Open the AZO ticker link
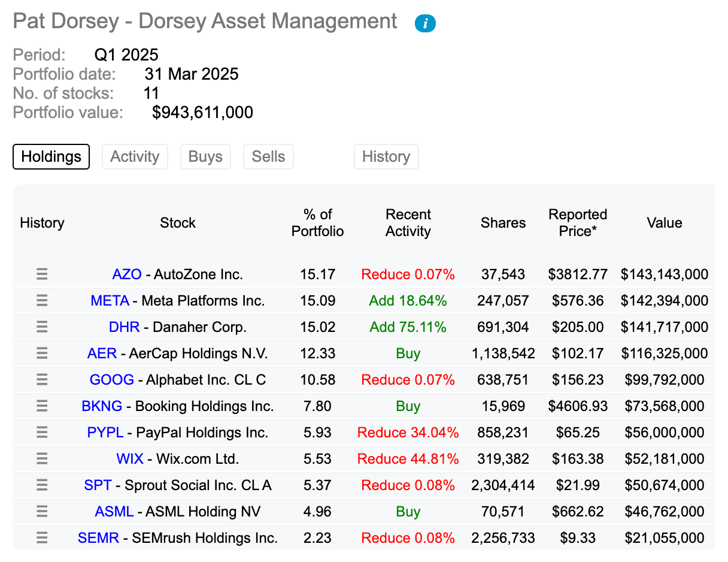Image resolution: width=728 pixels, height=562 pixels. tap(127, 274)
